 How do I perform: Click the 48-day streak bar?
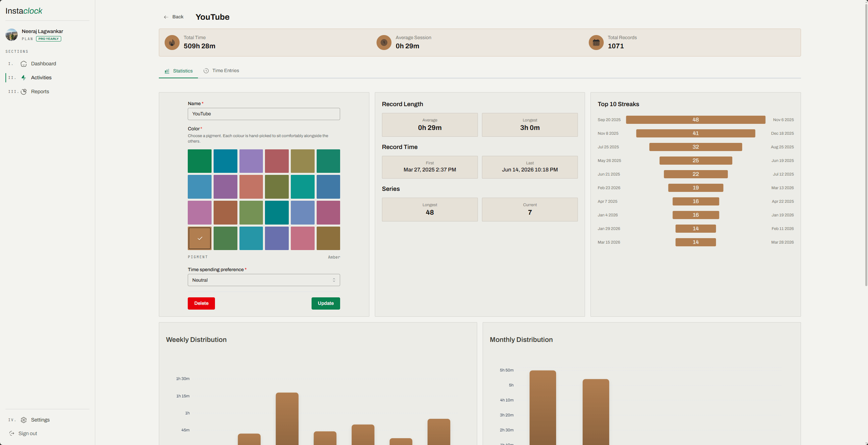click(696, 120)
